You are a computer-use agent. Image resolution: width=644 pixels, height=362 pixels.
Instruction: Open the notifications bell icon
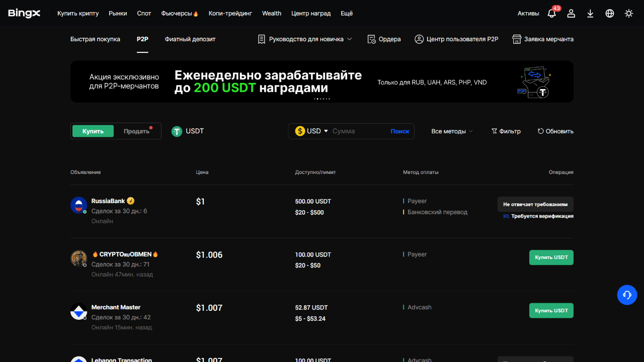point(552,14)
